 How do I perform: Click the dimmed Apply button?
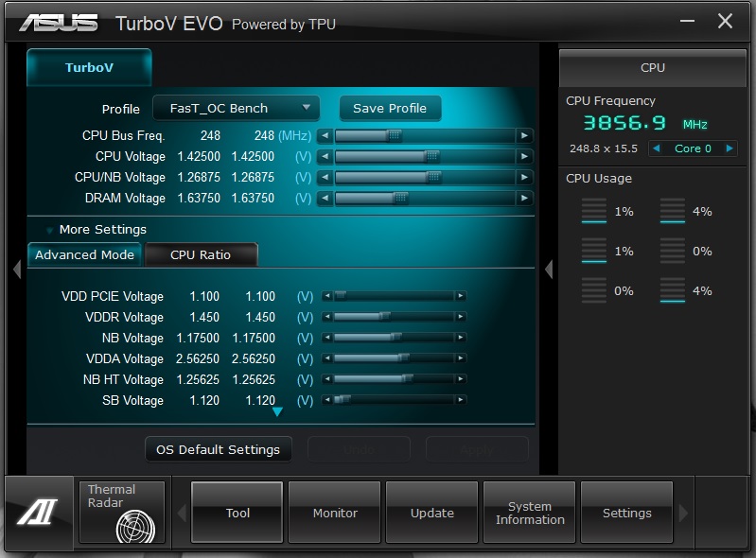point(476,449)
